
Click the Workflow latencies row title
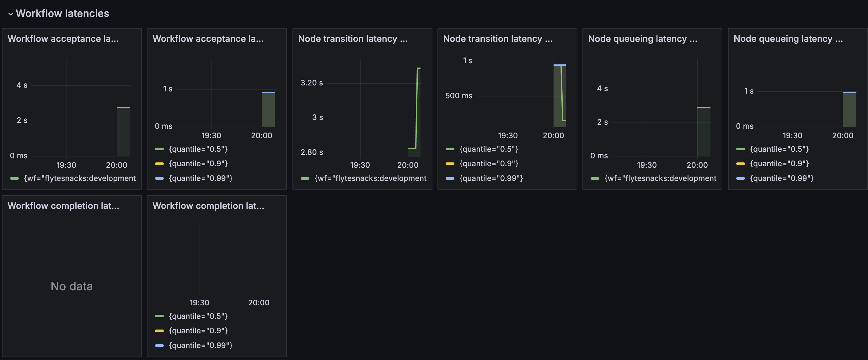(x=62, y=14)
